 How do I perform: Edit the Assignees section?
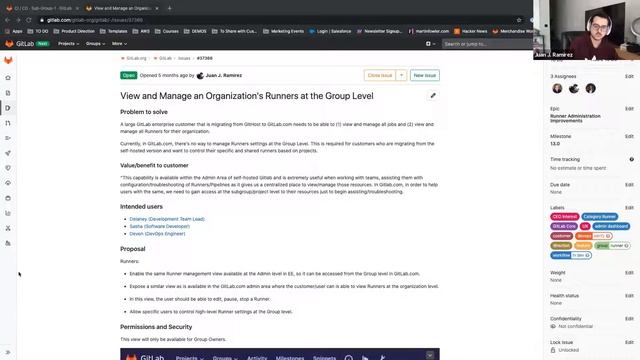[x=629, y=76]
